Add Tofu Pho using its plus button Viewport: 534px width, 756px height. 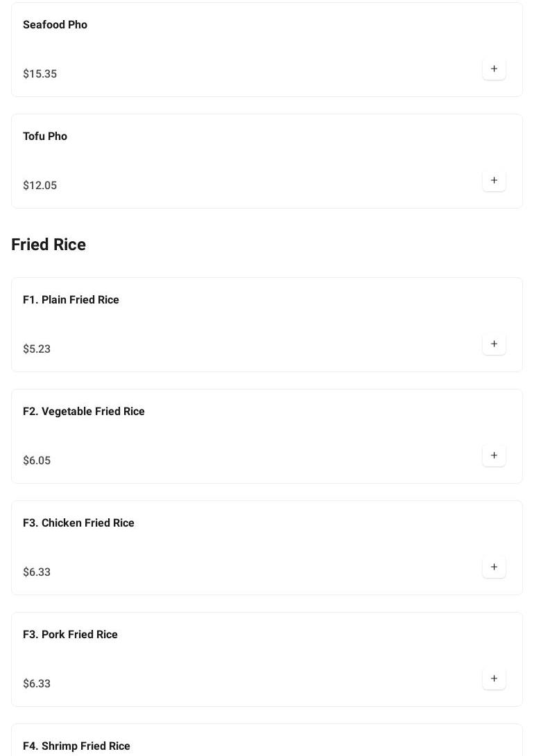pos(494,180)
